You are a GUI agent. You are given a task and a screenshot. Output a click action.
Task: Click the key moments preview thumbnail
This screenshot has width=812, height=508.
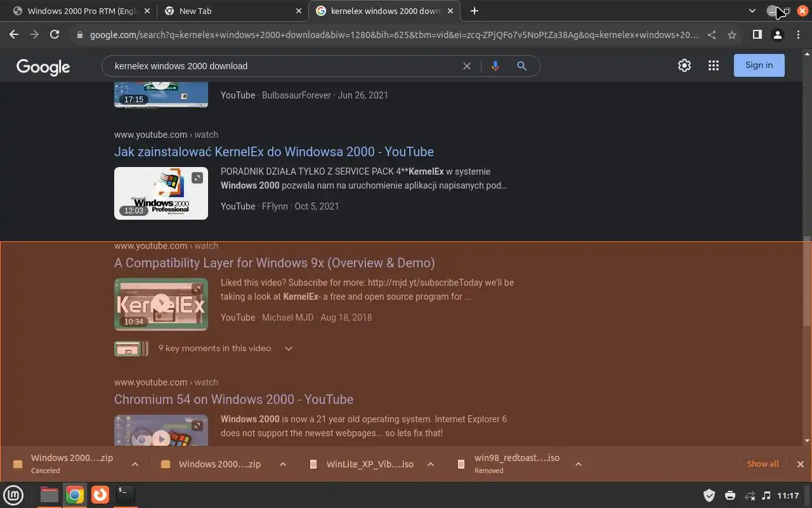coord(131,349)
